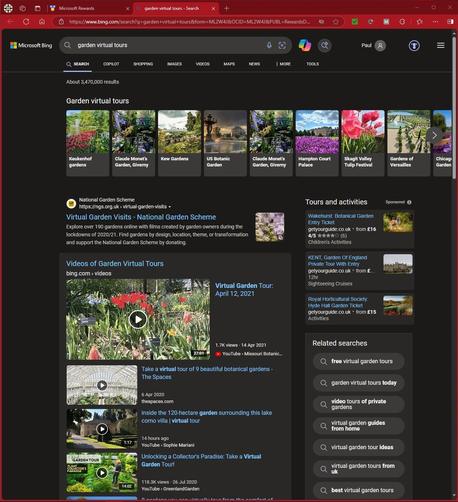Open the Skagit Valley Tulip Festival card
This screenshot has width=458, height=502.
[363, 143]
